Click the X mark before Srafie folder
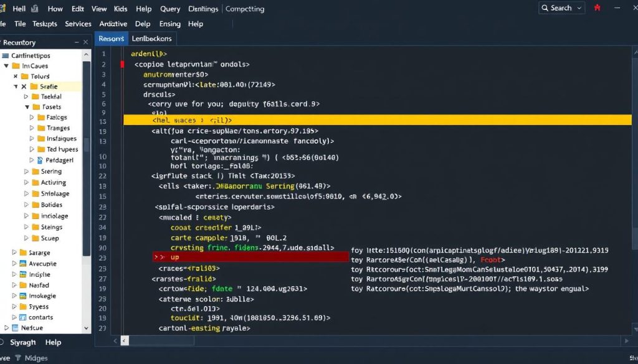The width and height of the screenshot is (638, 364). (24, 86)
